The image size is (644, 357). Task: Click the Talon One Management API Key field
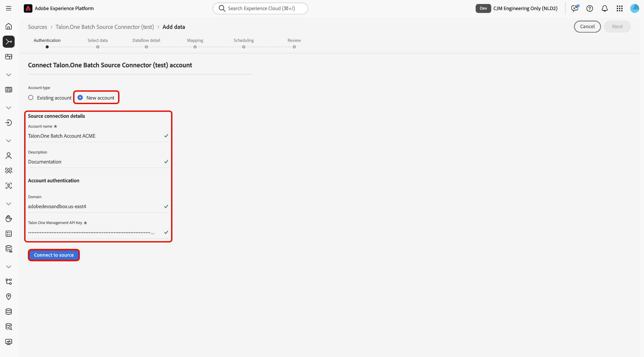point(98,232)
